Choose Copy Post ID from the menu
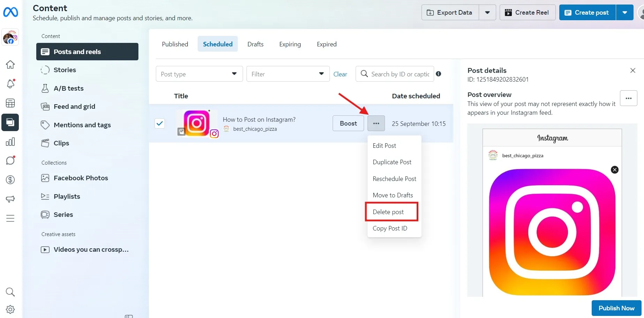 point(394,228)
